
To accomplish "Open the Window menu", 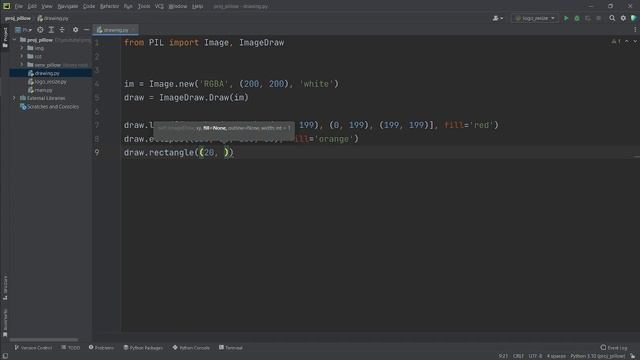I will point(178,7).
